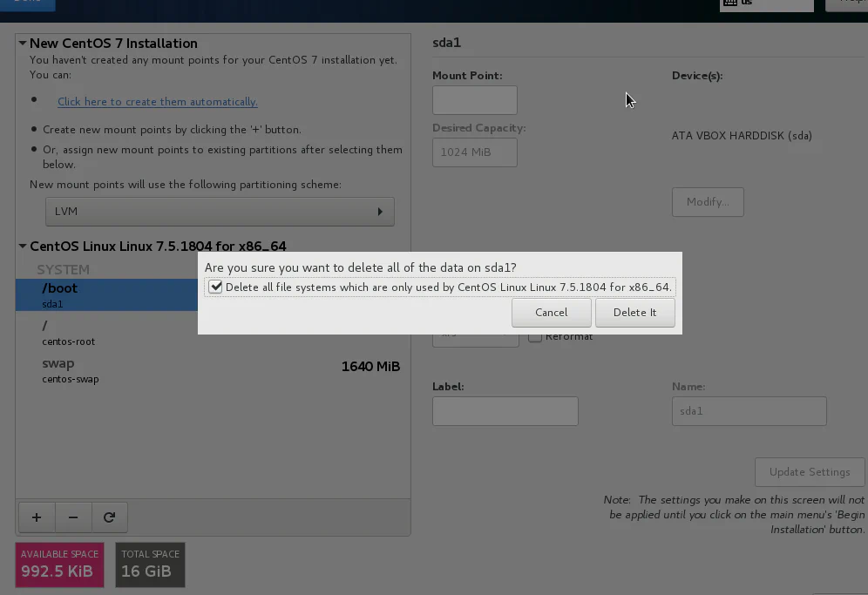Click the Name field showing sda1
The width and height of the screenshot is (868, 595).
coord(749,411)
